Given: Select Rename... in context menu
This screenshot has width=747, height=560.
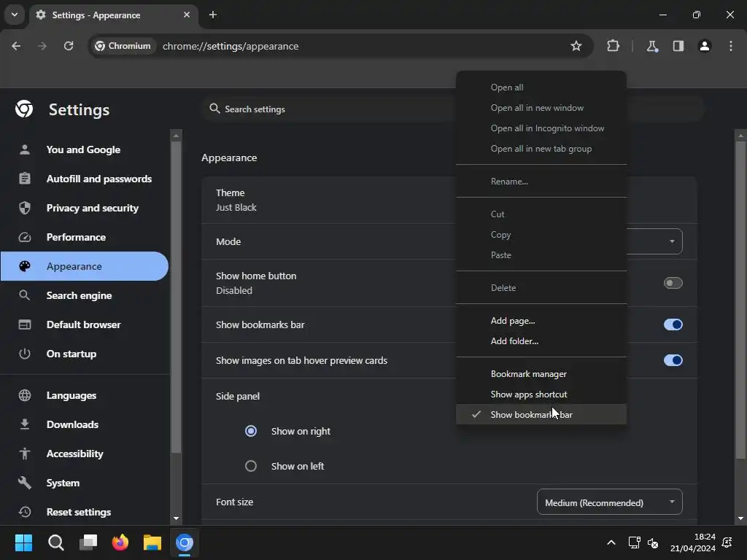Looking at the screenshot, I should [541, 182].
